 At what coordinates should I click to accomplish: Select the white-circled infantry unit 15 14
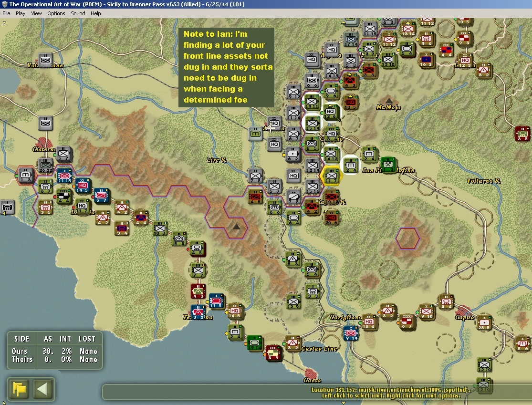313,124
